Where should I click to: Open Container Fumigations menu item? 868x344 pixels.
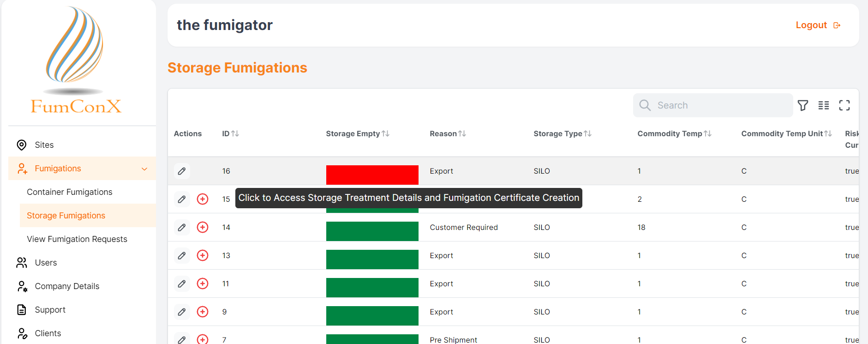tap(70, 192)
